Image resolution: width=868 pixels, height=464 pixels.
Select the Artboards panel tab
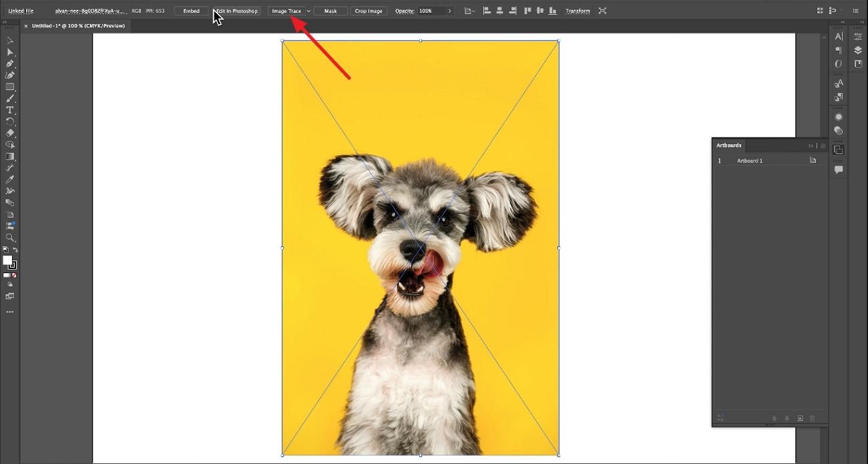(728, 145)
